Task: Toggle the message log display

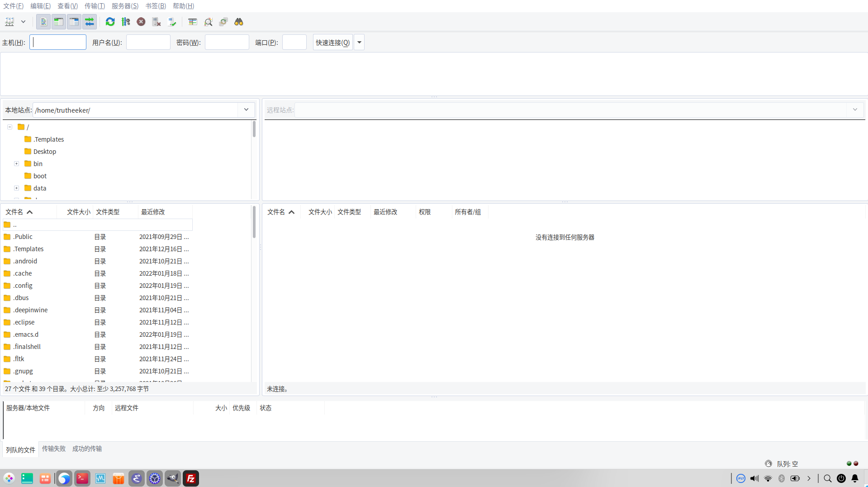Action: click(x=43, y=22)
